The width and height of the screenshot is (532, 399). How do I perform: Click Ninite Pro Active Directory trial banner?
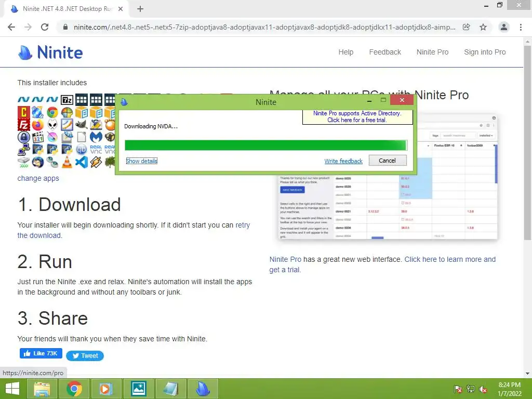[357, 117]
